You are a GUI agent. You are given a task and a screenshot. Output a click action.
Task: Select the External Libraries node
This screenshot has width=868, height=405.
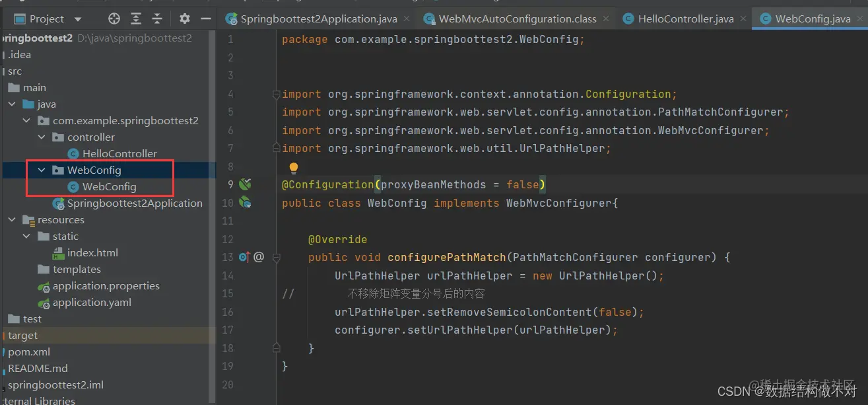pos(38,400)
